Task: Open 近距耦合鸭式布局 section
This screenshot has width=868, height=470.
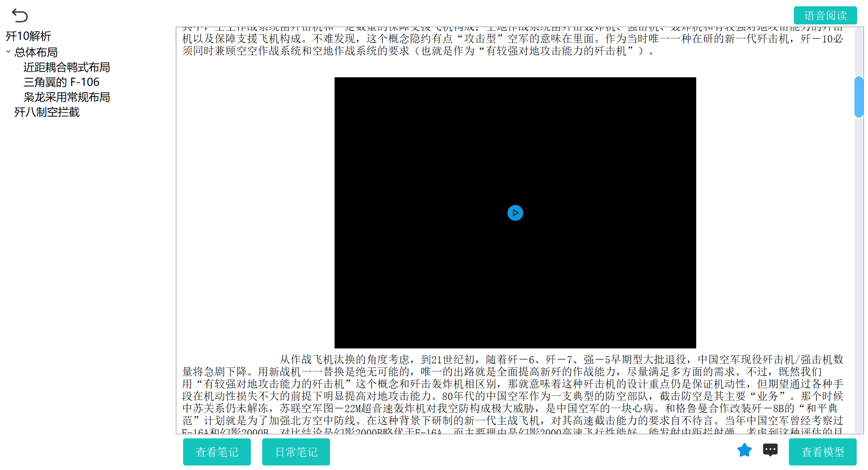Action: [x=66, y=67]
